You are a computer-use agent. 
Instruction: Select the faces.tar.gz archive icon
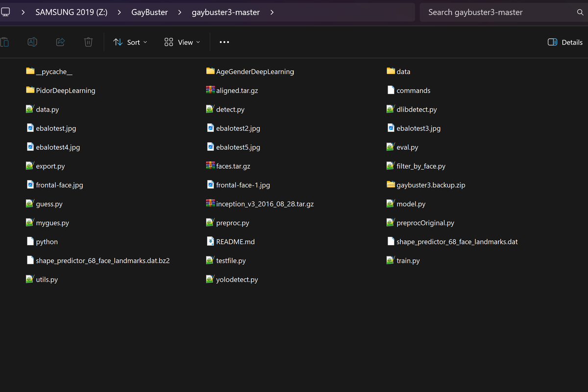(210, 166)
